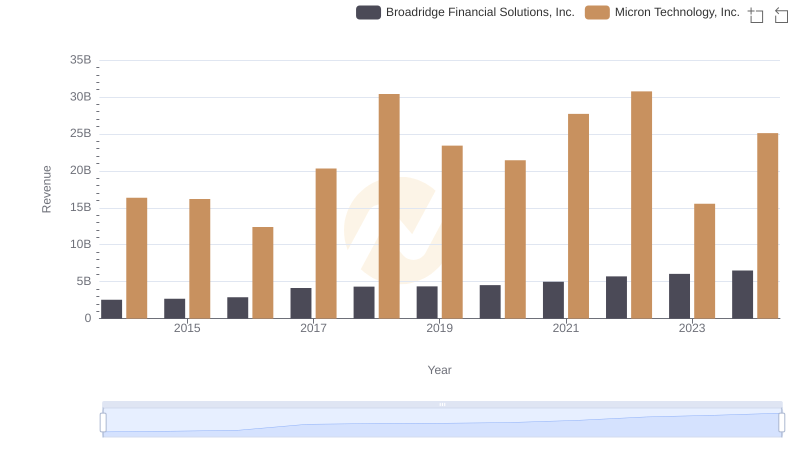Select Micron bar for 2022

pos(641,205)
